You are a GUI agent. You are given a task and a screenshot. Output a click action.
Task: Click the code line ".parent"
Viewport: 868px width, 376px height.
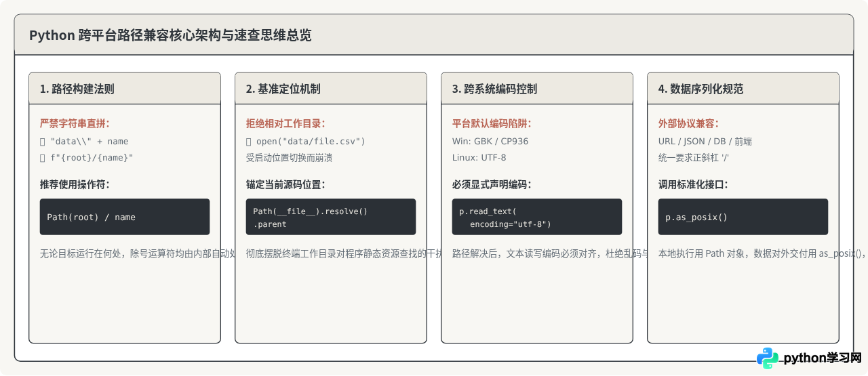click(270, 224)
